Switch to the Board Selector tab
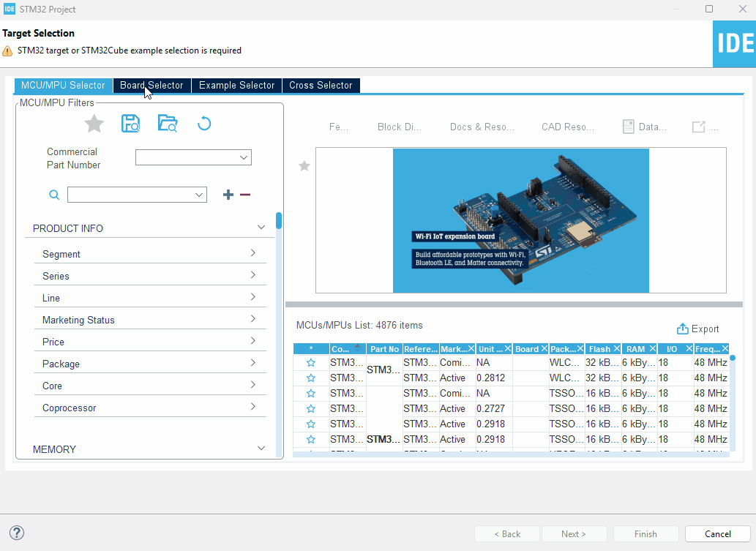 click(x=151, y=86)
